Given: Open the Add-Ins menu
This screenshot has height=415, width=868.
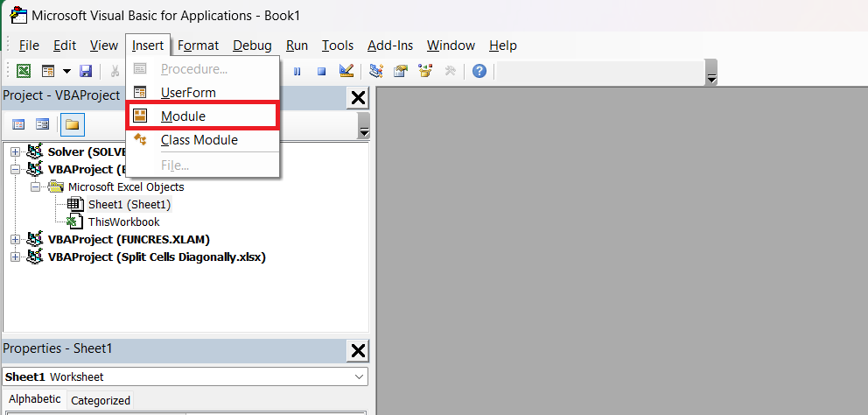Looking at the screenshot, I should 390,46.
